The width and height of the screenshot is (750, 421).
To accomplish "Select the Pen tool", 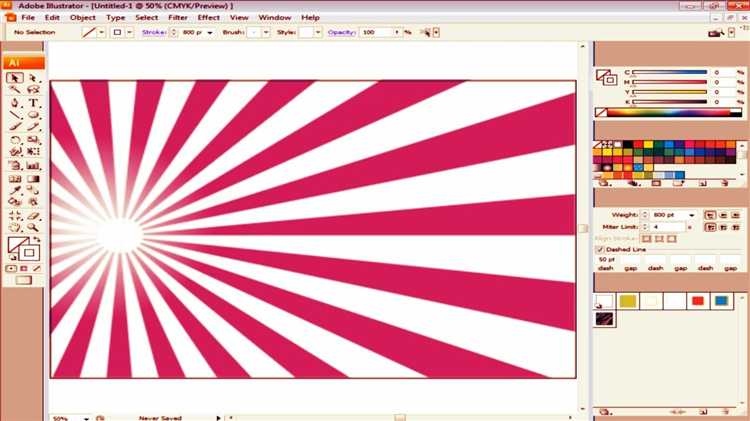I will [x=15, y=102].
